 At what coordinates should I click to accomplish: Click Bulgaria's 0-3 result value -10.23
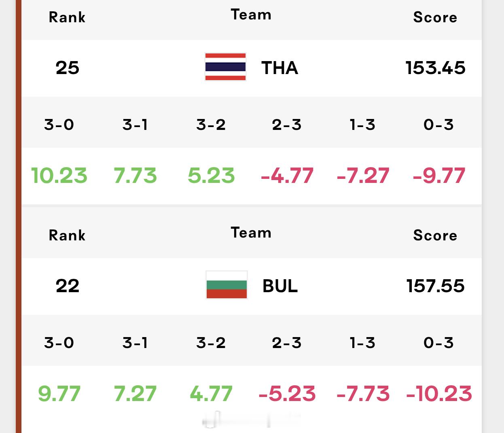[x=439, y=394]
